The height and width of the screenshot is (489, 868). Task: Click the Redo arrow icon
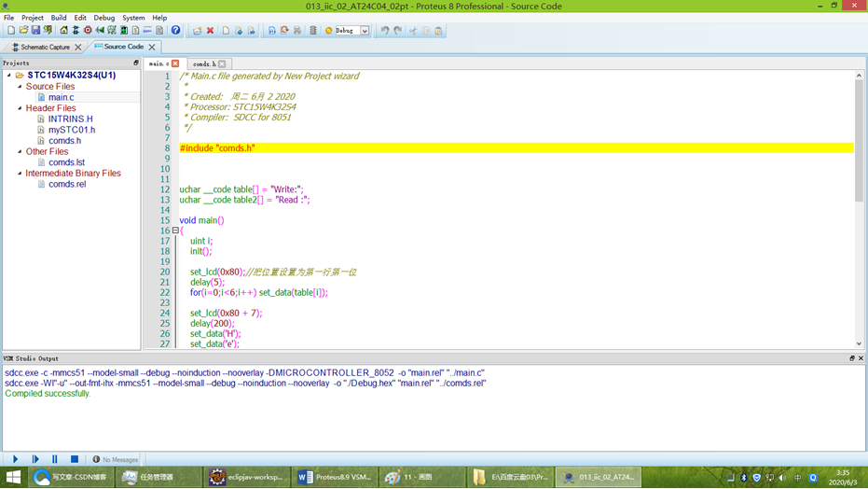pos(397,31)
